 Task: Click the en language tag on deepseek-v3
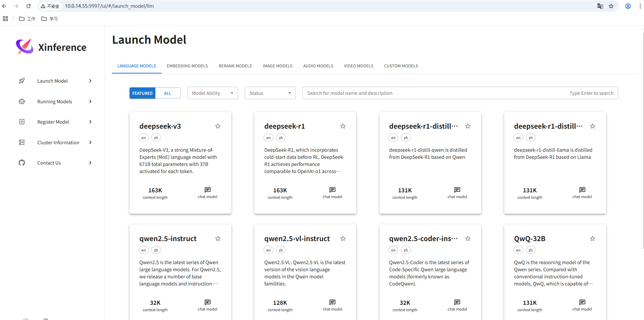(144, 138)
